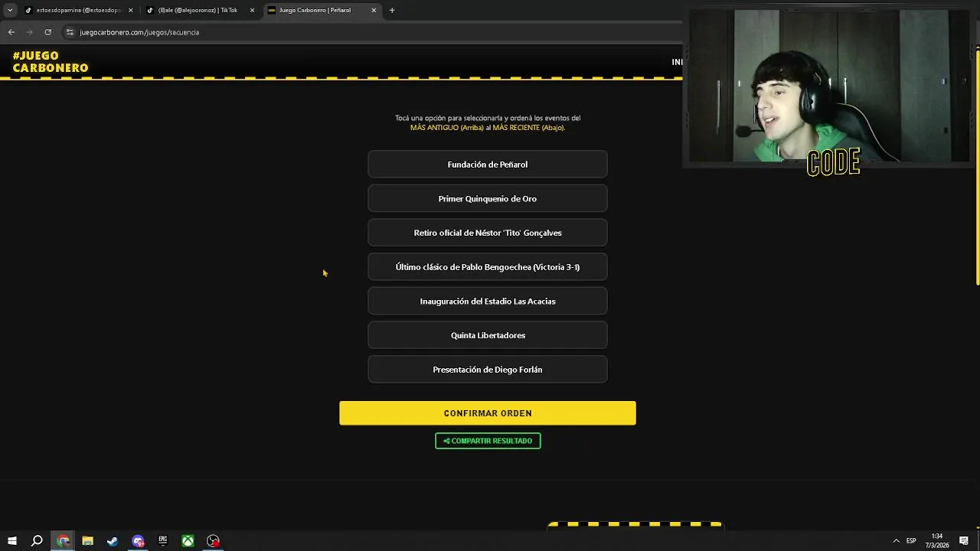Open the Windows Start menu
Screen dimensions: 980x551
11,541
